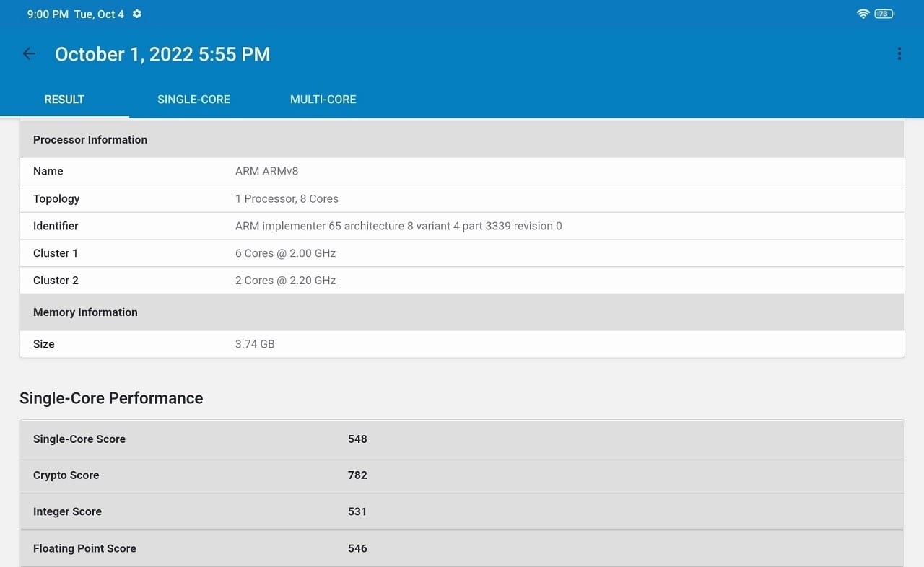Click the Wi-Fi icon in the status bar
The image size is (924, 567).
(863, 13)
